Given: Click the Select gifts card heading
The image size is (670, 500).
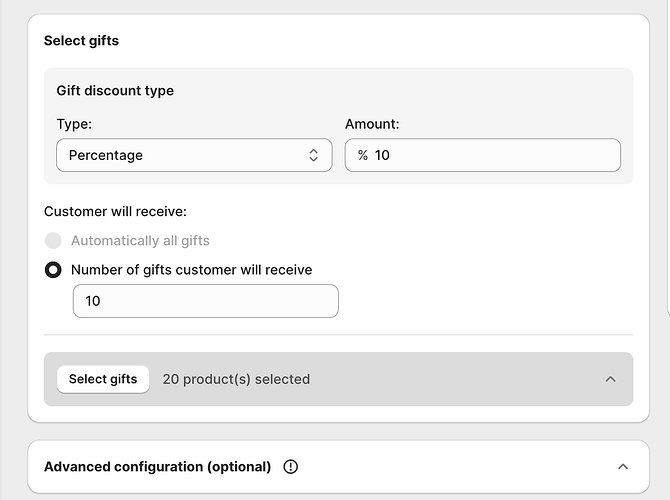Looking at the screenshot, I should click(x=81, y=41).
